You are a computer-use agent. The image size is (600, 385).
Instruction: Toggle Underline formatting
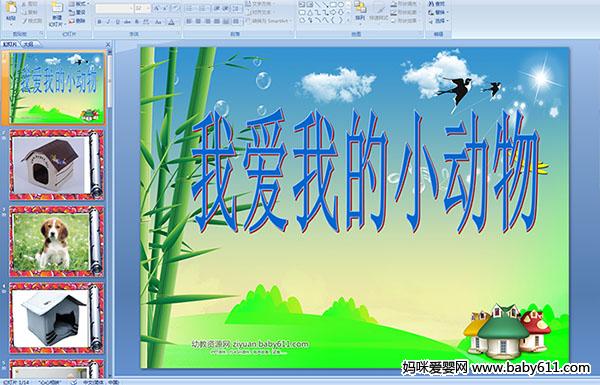117,22
